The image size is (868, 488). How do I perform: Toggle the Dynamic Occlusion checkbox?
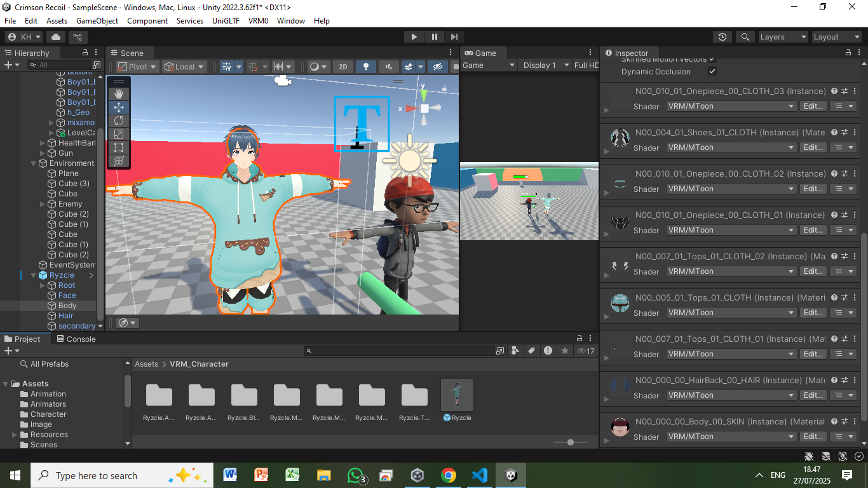[x=712, y=72]
